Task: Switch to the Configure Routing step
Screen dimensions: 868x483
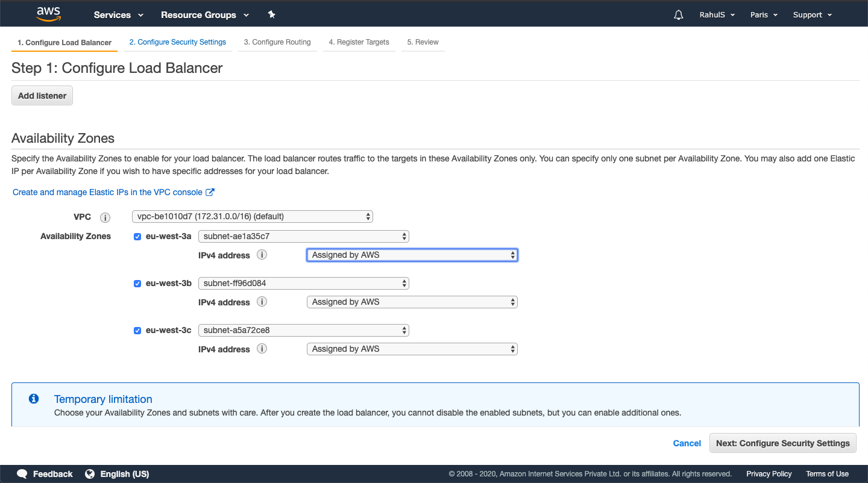Action: click(x=277, y=42)
